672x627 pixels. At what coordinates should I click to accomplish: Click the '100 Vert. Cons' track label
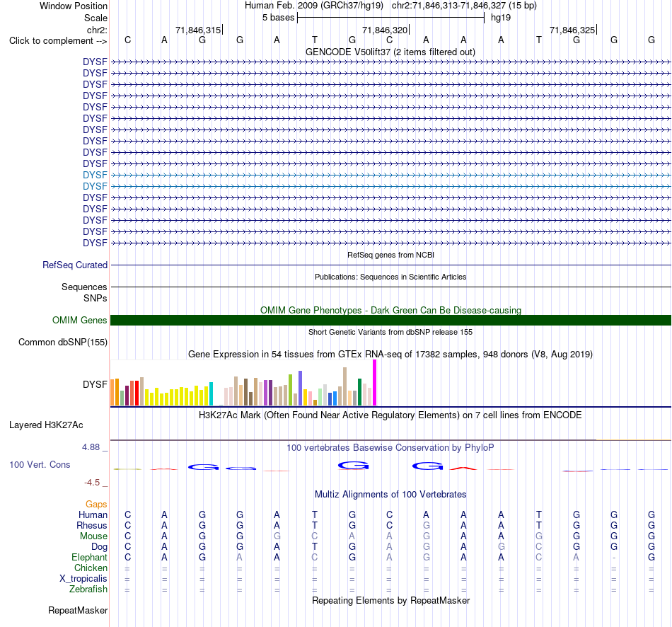pyautogui.click(x=40, y=464)
